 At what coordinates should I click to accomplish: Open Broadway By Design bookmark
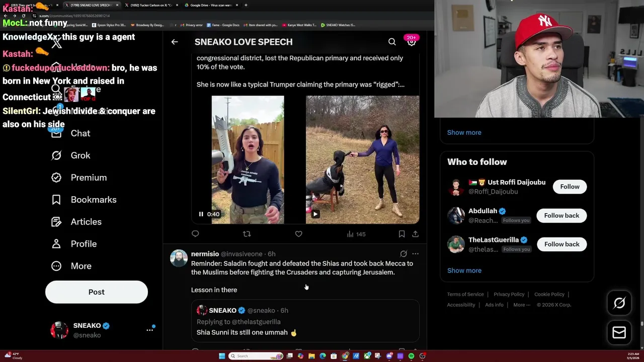(147, 25)
